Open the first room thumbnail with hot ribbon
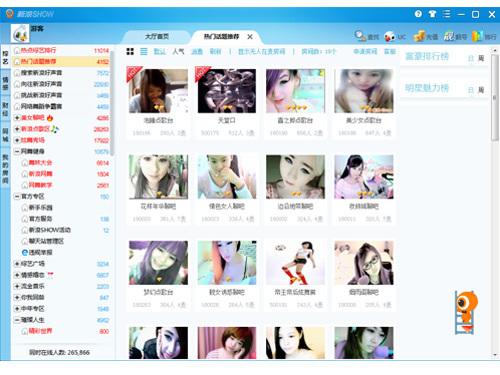The image size is (500, 375). click(x=158, y=91)
